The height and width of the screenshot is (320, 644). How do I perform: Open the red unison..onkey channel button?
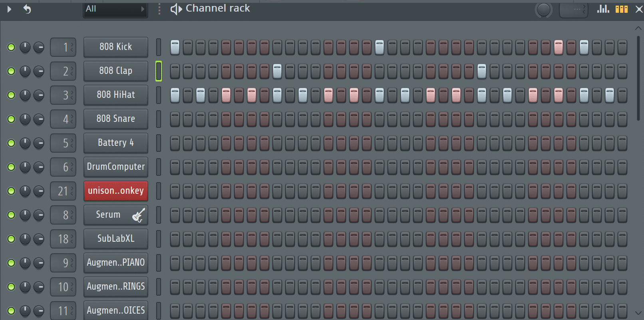(116, 191)
